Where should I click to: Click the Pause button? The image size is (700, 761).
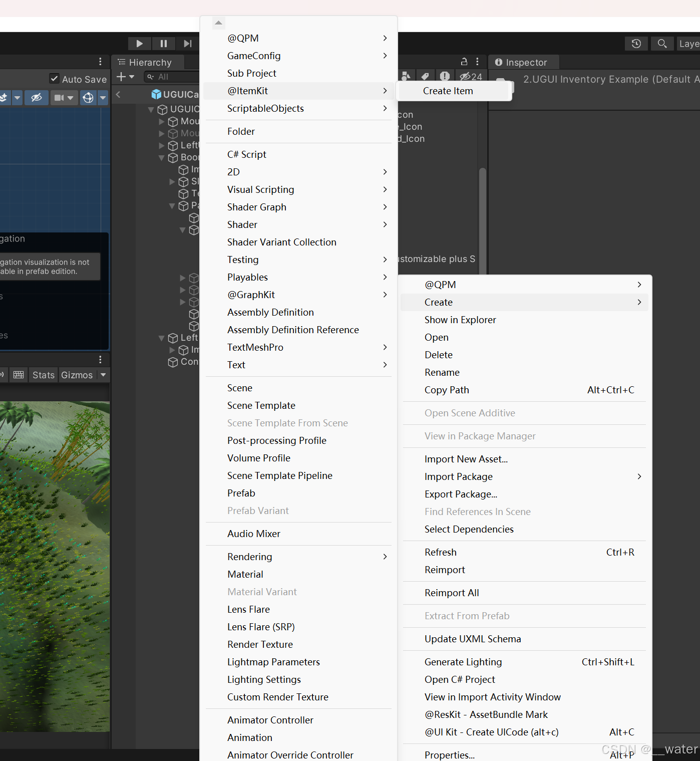[x=163, y=44]
